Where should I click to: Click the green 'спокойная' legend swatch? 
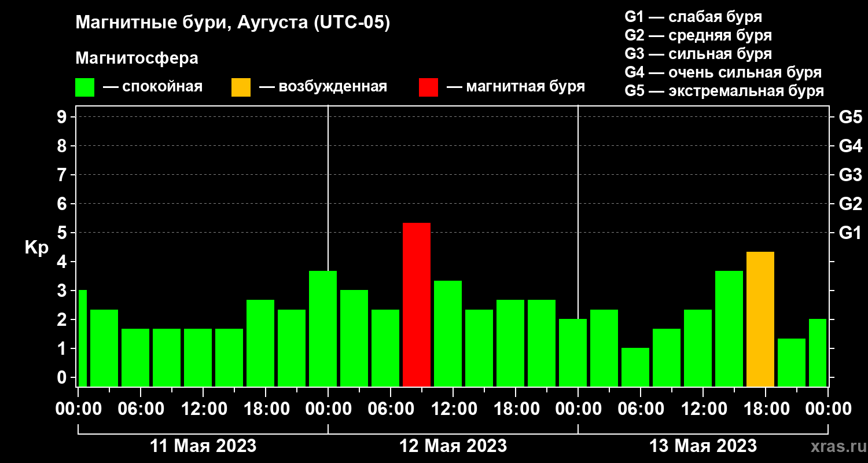point(85,87)
